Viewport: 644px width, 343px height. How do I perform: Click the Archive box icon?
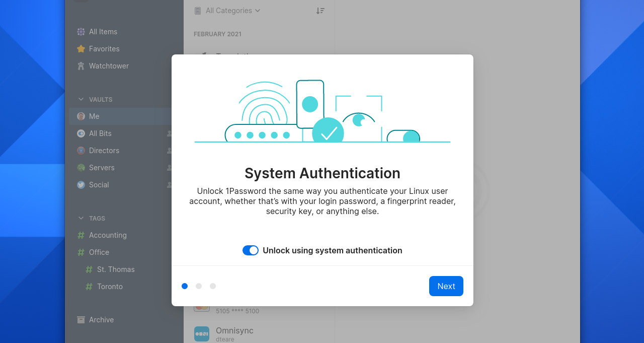coord(81,320)
